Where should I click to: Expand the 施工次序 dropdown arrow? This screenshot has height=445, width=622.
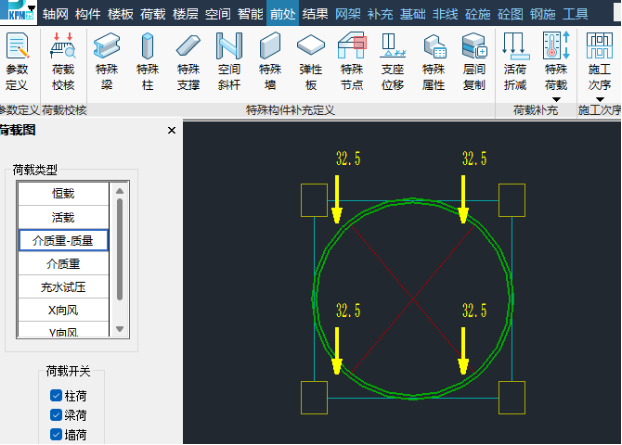[x=599, y=98]
